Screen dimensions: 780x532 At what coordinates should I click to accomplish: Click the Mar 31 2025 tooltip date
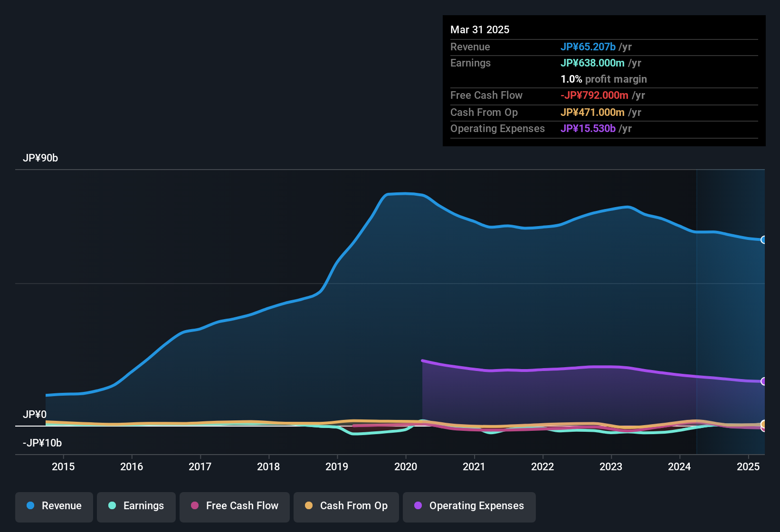pos(480,29)
